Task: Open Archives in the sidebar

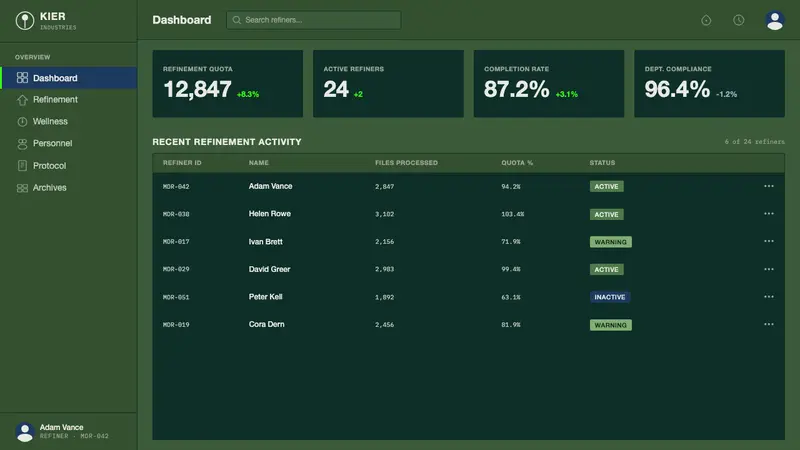Action: click(x=69, y=188)
